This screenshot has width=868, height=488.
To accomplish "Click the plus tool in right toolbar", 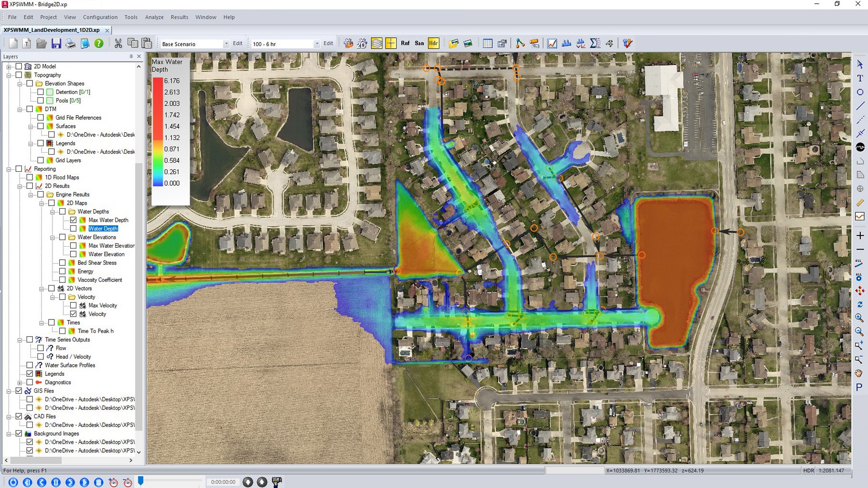I will point(860,235).
